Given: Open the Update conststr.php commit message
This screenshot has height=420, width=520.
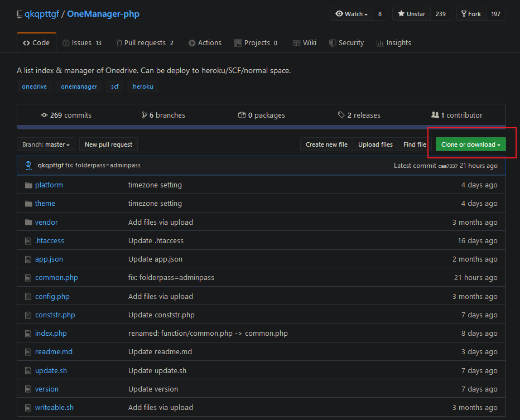Looking at the screenshot, I should click(x=161, y=315).
